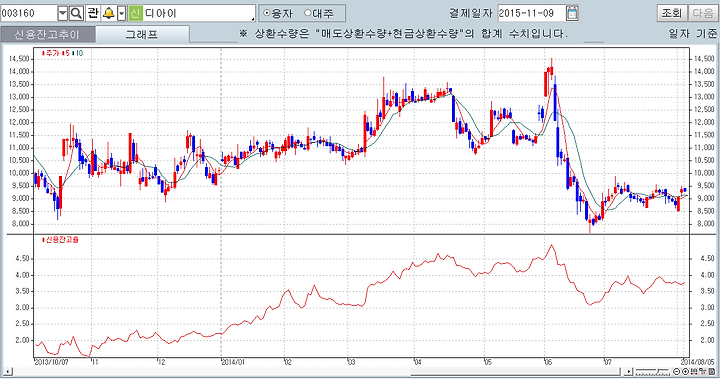Click the chart horizontal scrollbar thumb
Viewport: 720px width, 379px height.
(515, 371)
